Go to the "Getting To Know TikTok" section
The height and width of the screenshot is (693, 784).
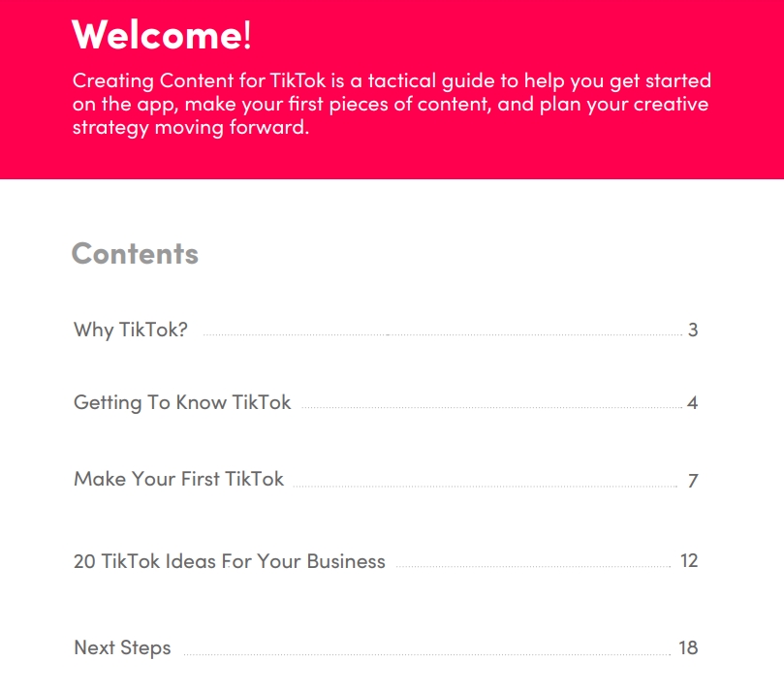coord(182,402)
